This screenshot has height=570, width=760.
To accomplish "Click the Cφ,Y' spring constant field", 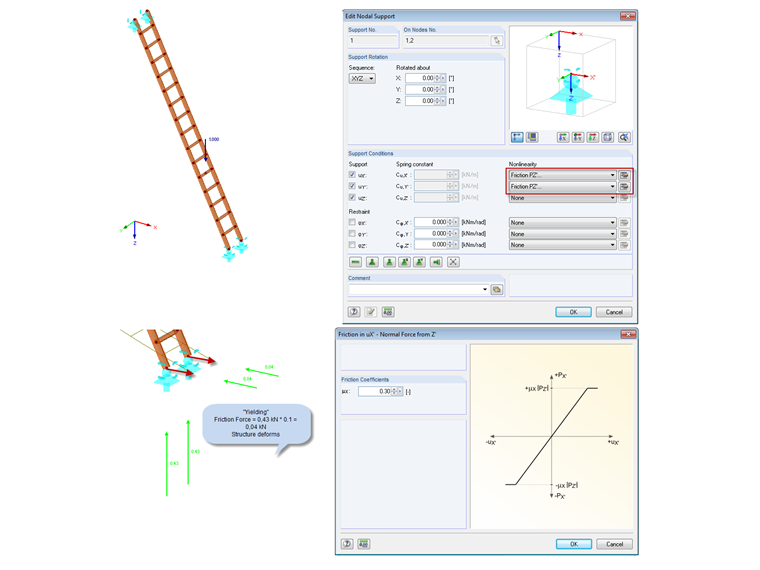I will tap(431, 234).
